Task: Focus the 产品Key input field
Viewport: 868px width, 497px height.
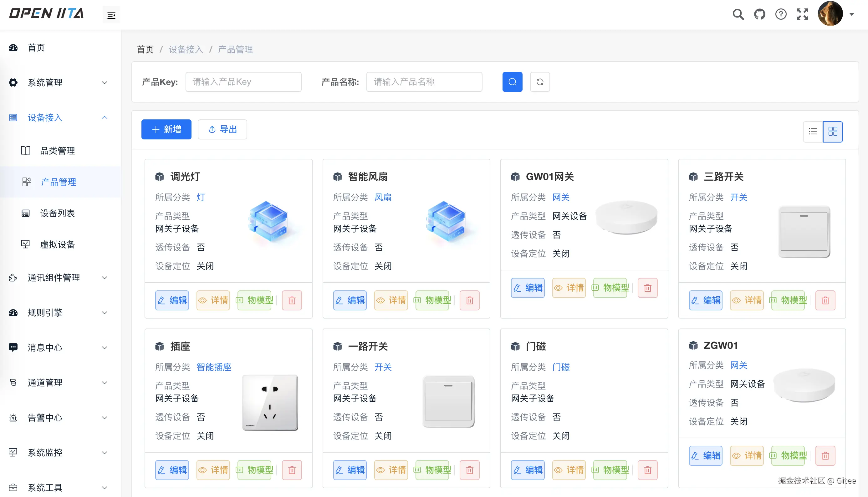Action: (243, 82)
